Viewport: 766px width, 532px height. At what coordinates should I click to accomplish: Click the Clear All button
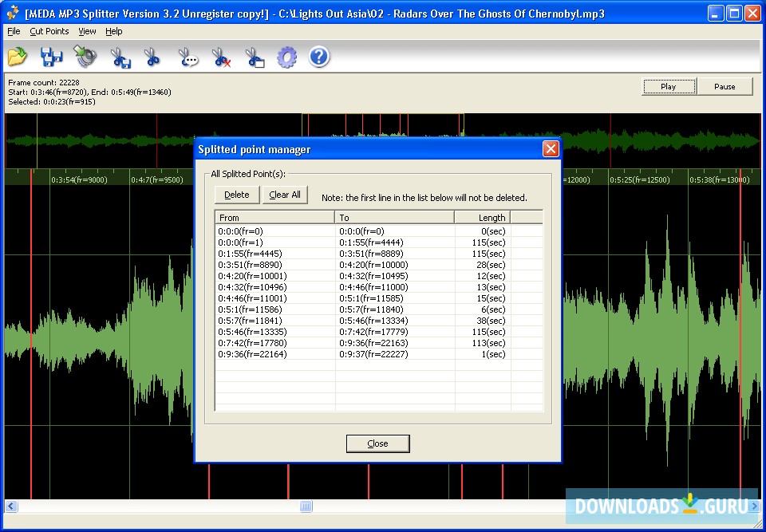click(285, 195)
